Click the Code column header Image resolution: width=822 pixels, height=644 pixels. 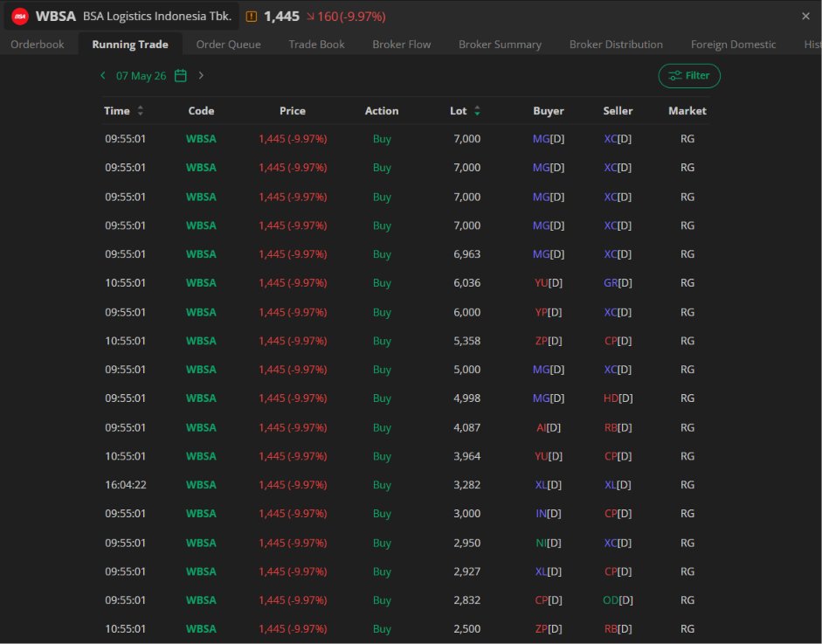pyautogui.click(x=201, y=111)
